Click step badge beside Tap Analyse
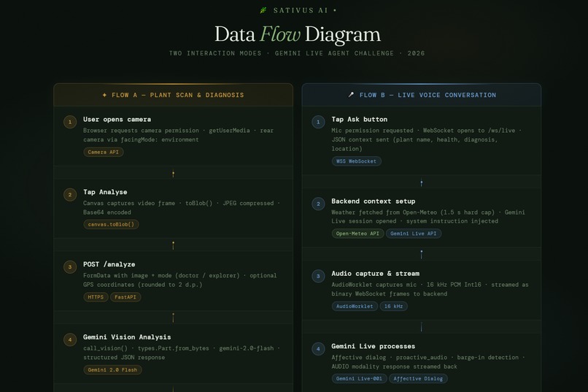Screen dimensions: 588x392 70,195
